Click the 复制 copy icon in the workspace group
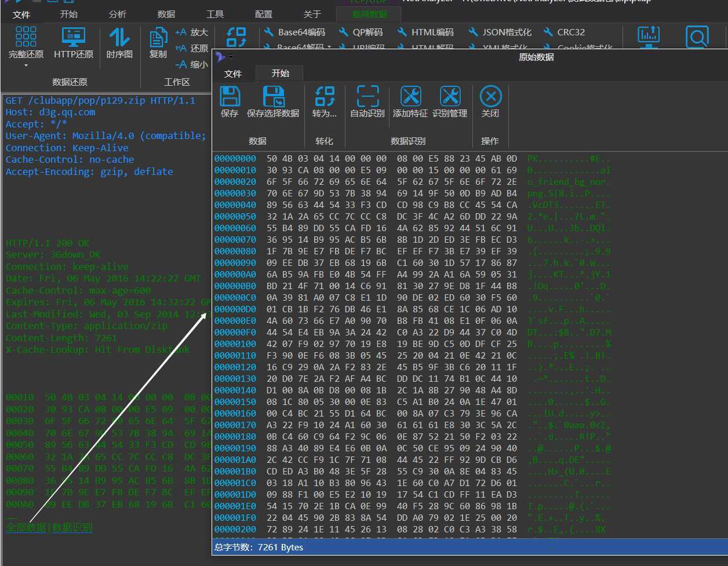728x566 pixels. (158, 38)
